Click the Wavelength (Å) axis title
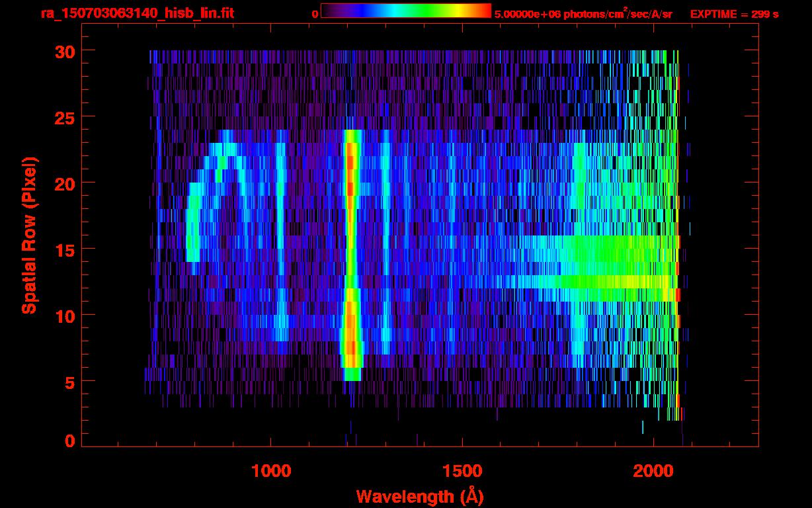 tap(419, 496)
